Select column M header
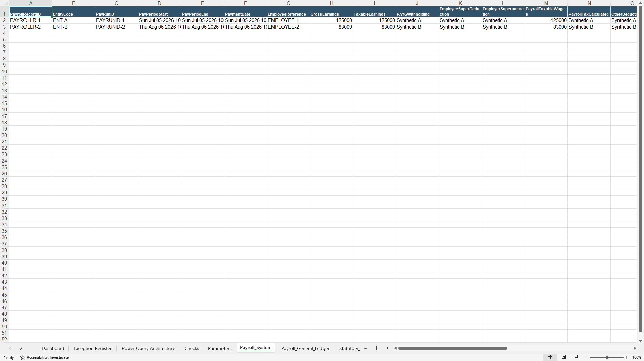Screen dimensions: 644x361 (546, 3)
